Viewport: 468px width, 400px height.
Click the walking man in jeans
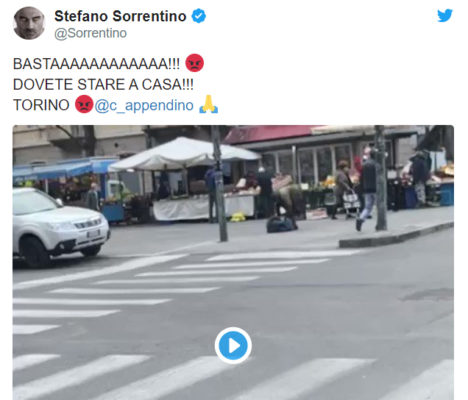tap(367, 189)
